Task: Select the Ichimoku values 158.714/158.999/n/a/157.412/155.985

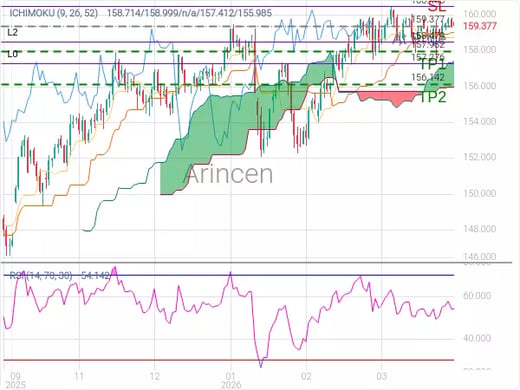Action: pos(189,13)
